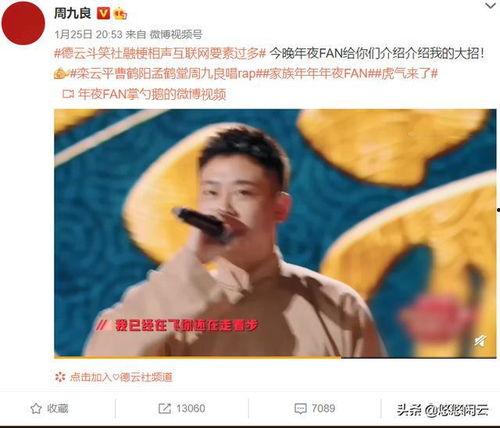The height and width of the screenshot is (428, 500).
Task: Click the membership crown badge icon
Action: tap(120, 14)
